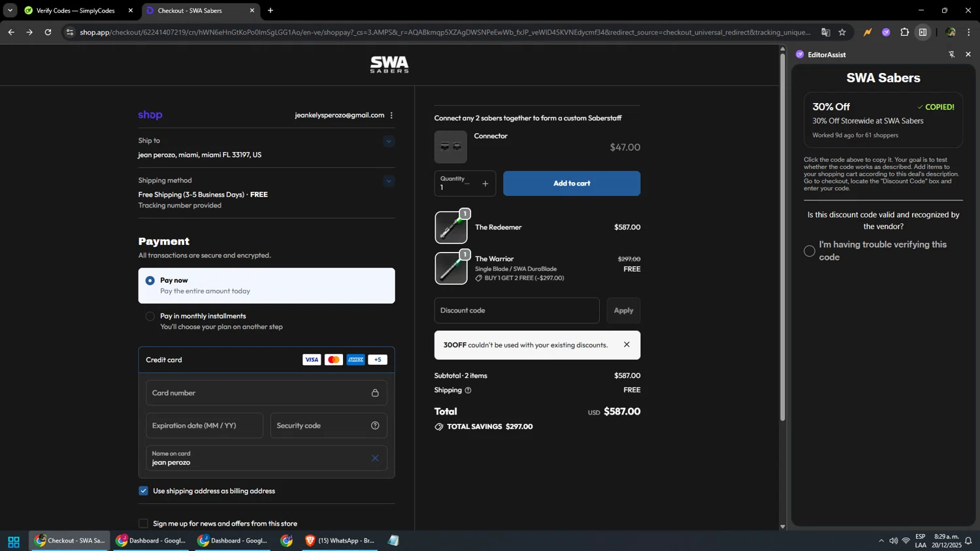
Task: Open the WhatsApp Brave taskbar window
Action: click(x=340, y=541)
